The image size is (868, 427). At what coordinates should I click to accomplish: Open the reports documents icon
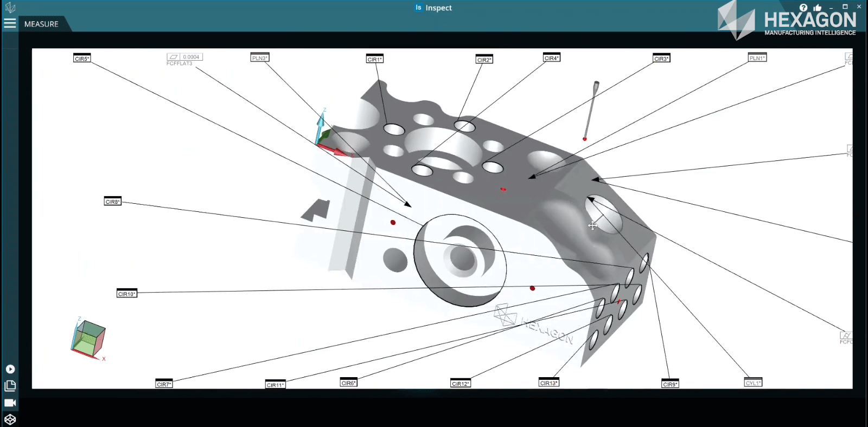(10, 386)
